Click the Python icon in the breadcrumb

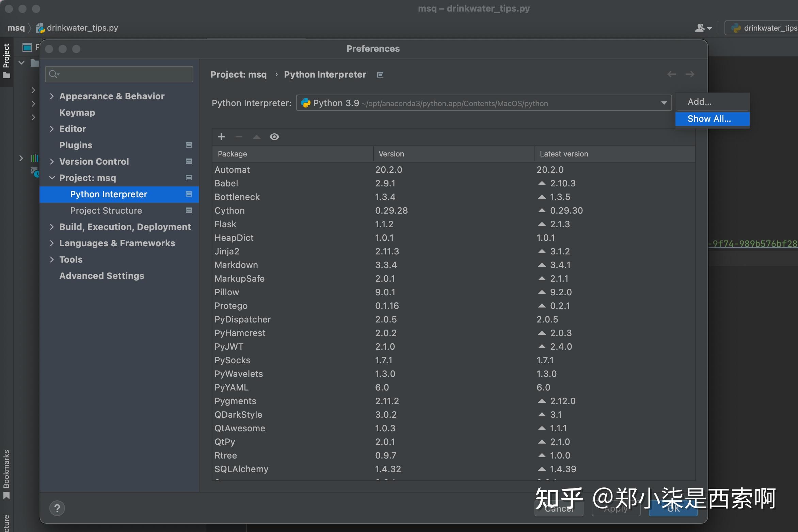(40, 28)
